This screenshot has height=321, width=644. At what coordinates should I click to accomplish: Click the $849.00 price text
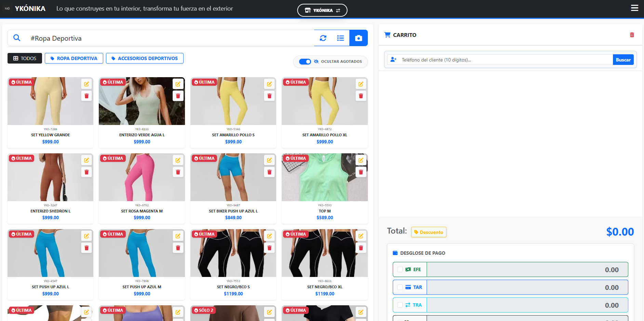(233, 218)
